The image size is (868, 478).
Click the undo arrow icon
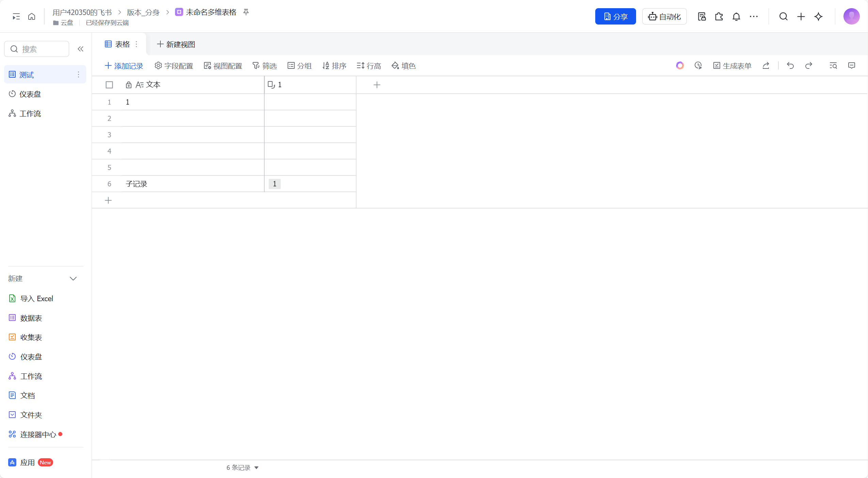[x=790, y=65]
